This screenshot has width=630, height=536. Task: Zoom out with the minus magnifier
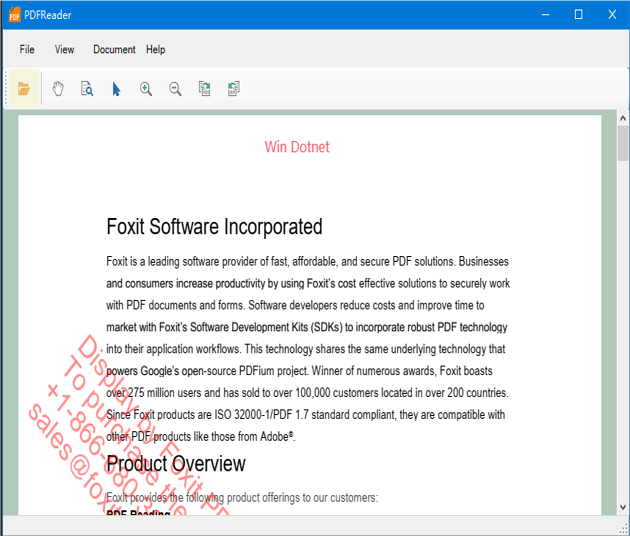click(175, 89)
